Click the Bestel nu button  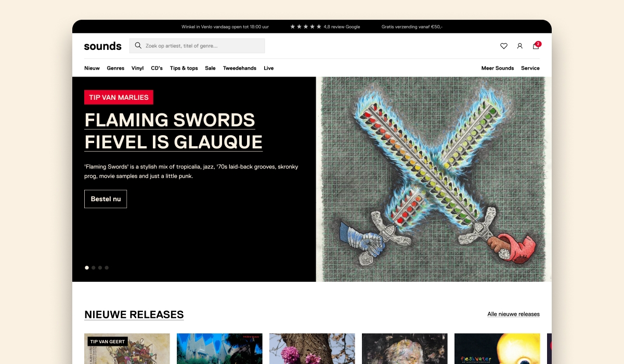point(106,199)
